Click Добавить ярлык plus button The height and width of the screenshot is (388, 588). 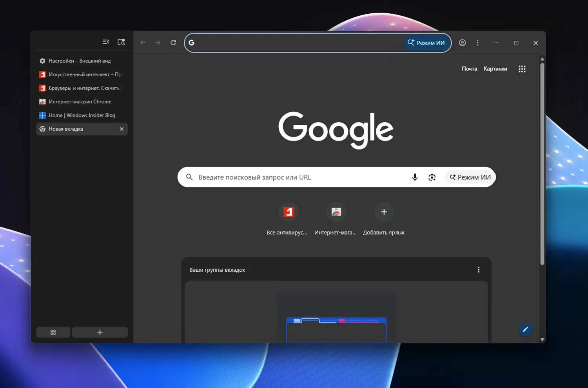pyautogui.click(x=384, y=212)
